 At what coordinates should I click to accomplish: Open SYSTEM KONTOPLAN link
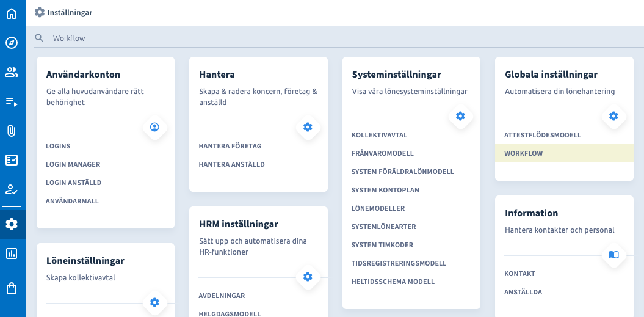pos(385,190)
